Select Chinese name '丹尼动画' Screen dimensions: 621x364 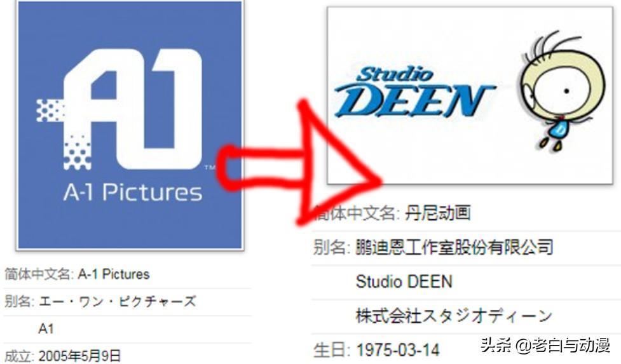(x=437, y=213)
